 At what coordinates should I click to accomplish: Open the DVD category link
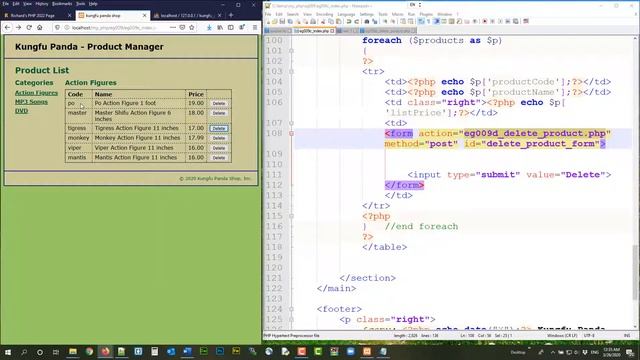click(x=22, y=111)
